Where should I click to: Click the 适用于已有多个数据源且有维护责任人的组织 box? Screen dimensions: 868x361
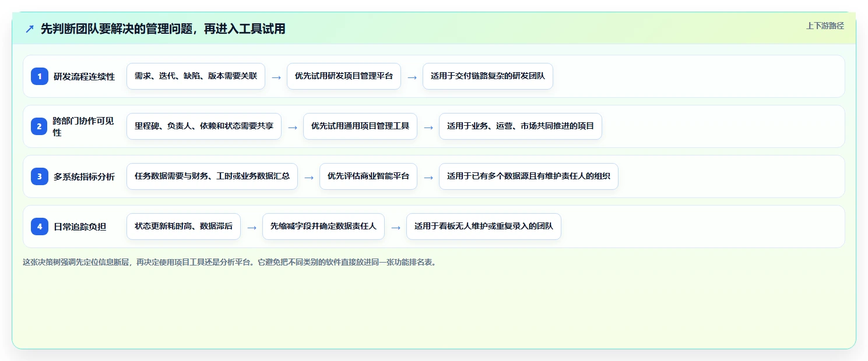[x=529, y=176]
